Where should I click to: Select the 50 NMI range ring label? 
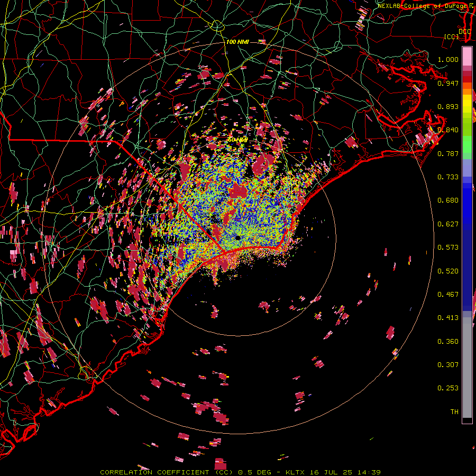[x=237, y=140]
